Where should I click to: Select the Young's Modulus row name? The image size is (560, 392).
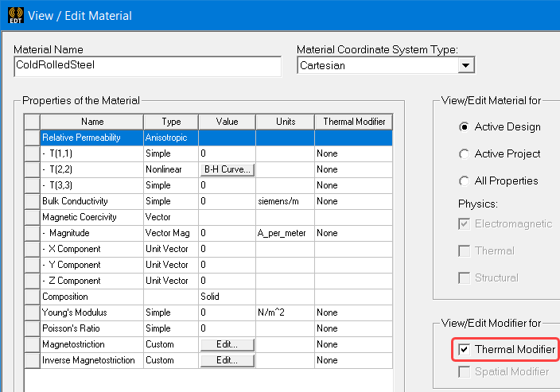click(92, 312)
